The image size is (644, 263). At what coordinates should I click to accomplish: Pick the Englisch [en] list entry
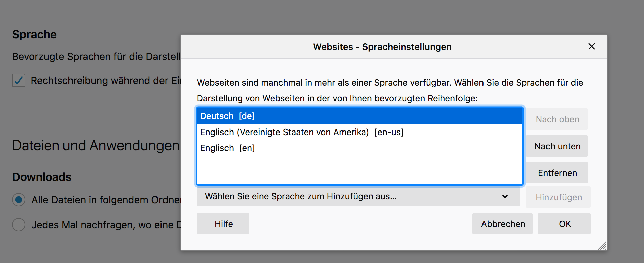coord(227,148)
